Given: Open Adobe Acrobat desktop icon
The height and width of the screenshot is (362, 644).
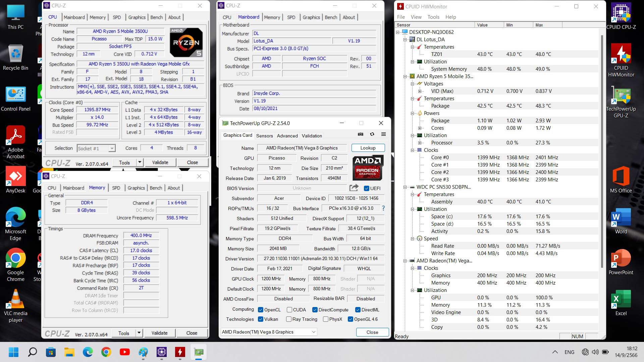Looking at the screenshot, I should click(x=15, y=142).
